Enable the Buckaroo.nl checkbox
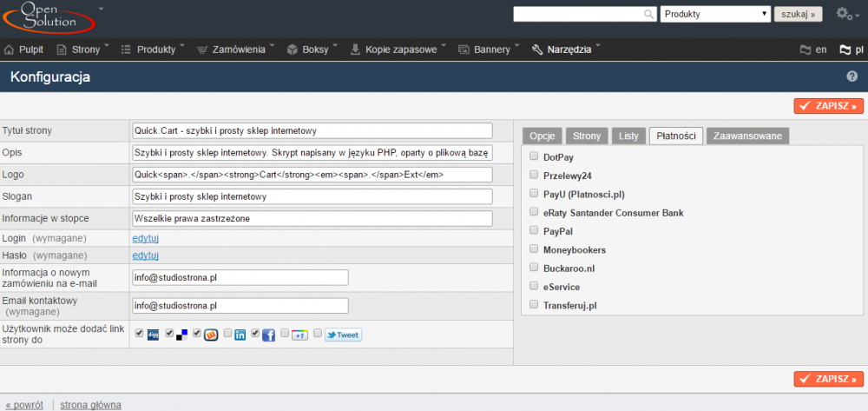 [x=534, y=267]
